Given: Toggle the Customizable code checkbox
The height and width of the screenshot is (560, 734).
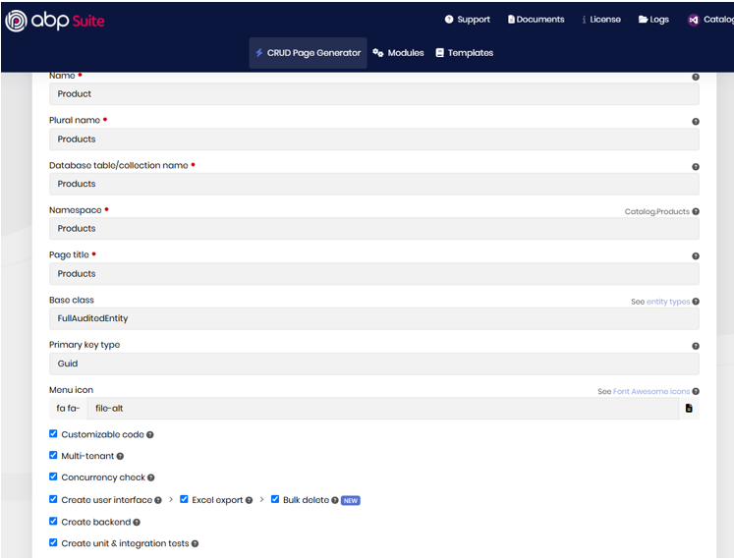Looking at the screenshot, I should [53, 433].
